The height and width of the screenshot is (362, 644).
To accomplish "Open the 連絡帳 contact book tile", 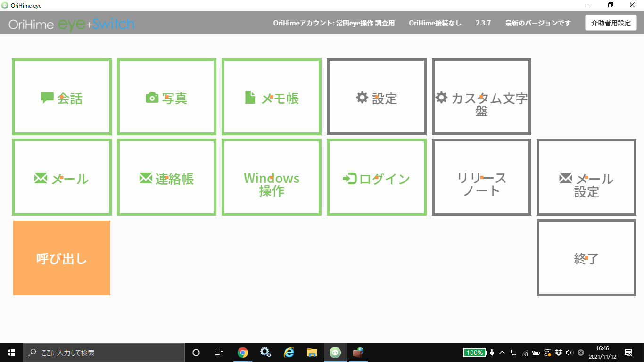I will tap(166, 178).
